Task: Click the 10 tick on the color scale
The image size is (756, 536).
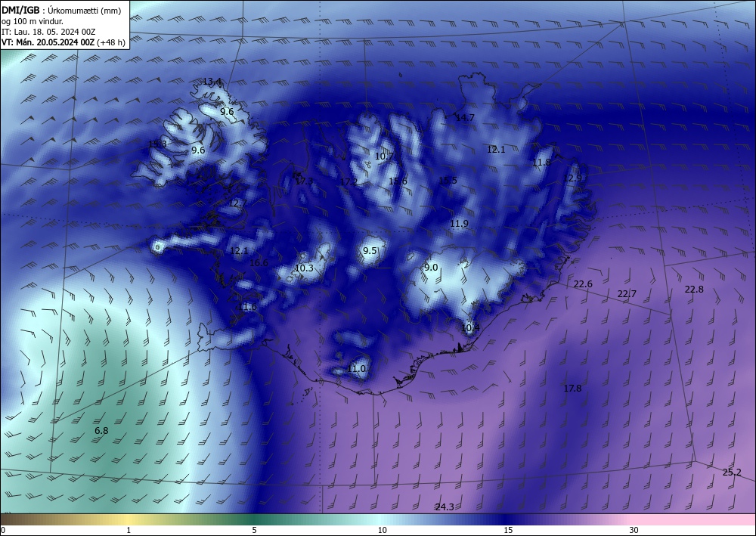Action: [383, 530]
